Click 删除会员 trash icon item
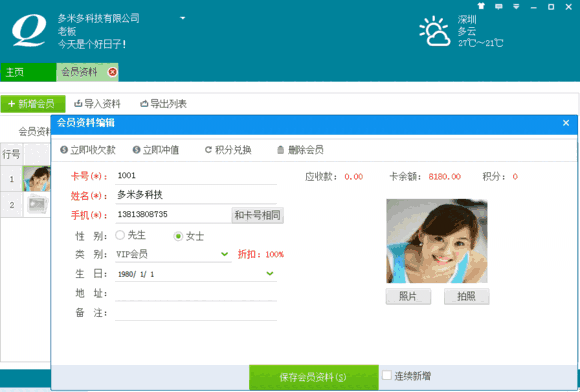This screenshot has height=392, width=580. [300, 150]
